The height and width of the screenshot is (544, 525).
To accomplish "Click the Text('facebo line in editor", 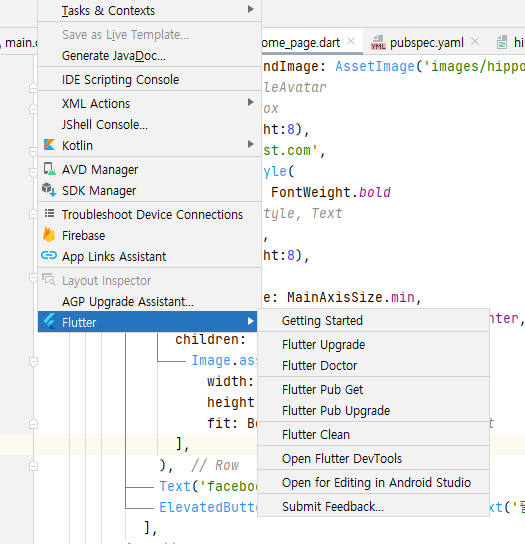I will pos(208,486).
